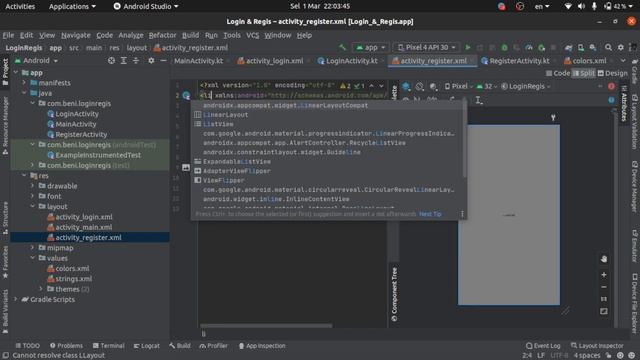Show hidden editor tabs chevron
Screen dimensions: 640x360
[623, 60]
